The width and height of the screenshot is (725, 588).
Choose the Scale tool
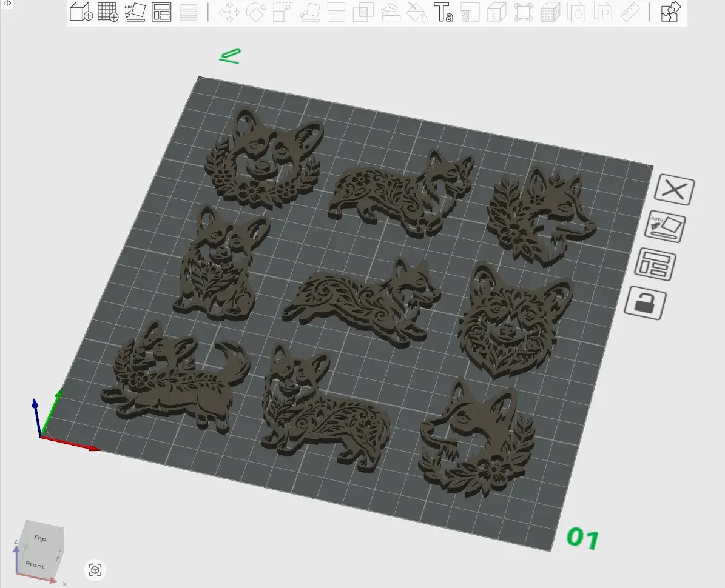coord(283,12)
